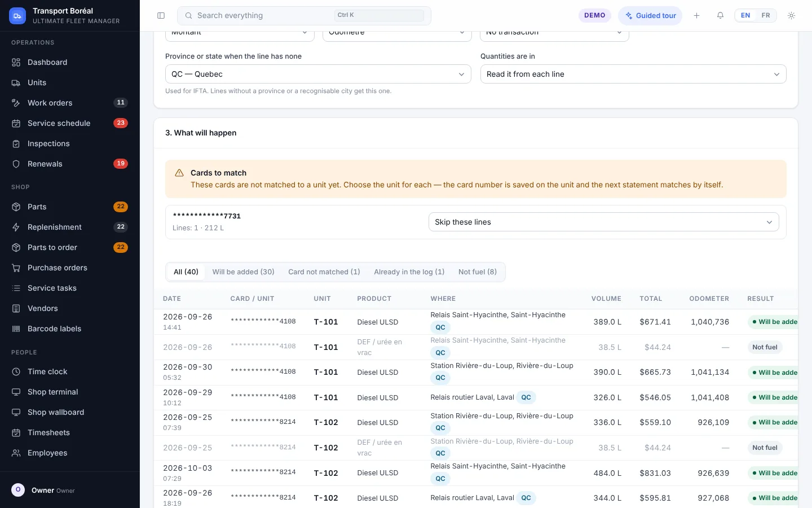Viewport: 812px width, 508px height.
Task: Toggle the sidebar collapse icon
Action: [161, 16]
